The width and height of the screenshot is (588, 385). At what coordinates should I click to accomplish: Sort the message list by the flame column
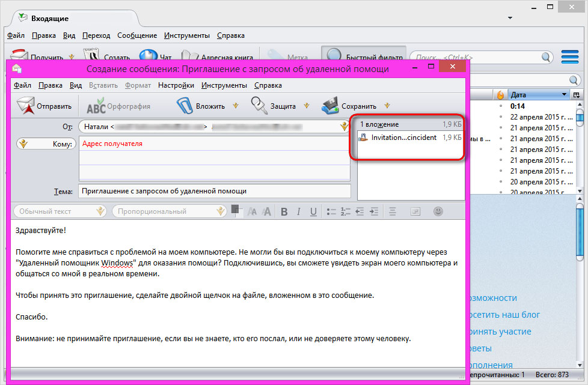[500, 95]
